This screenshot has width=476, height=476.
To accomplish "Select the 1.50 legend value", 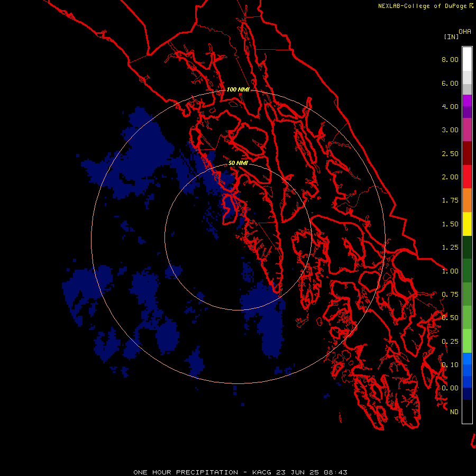I will pos(450,224).
